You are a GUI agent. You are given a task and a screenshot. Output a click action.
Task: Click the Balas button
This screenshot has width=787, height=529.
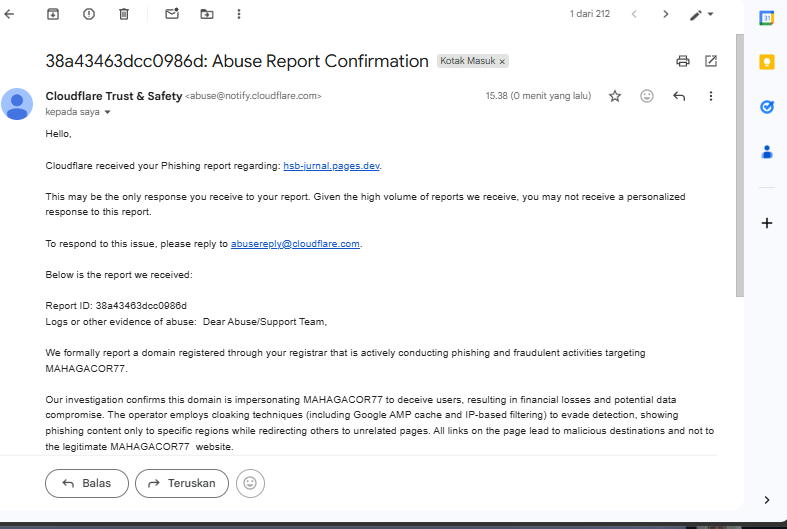coord(86,483)
